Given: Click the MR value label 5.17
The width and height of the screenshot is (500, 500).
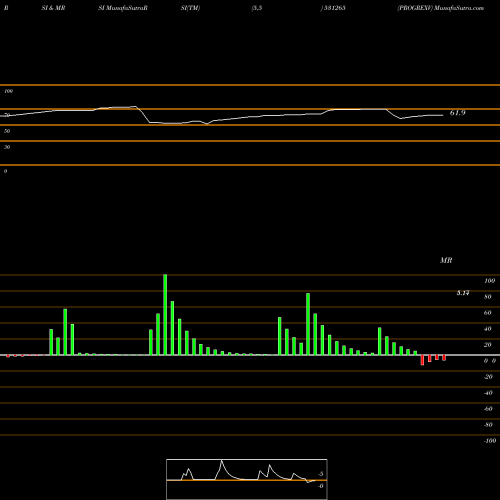Looking at the screenshot, I should (463, 293).
